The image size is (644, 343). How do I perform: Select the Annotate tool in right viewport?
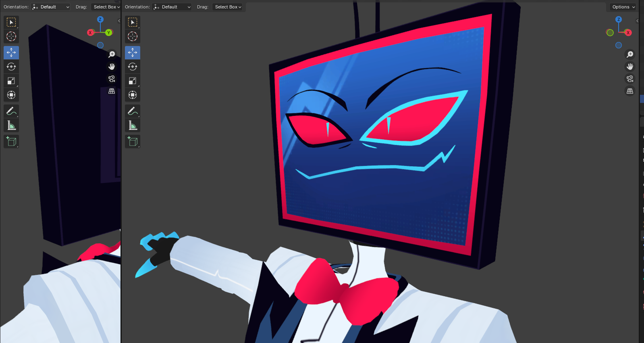tap(133, 111)
